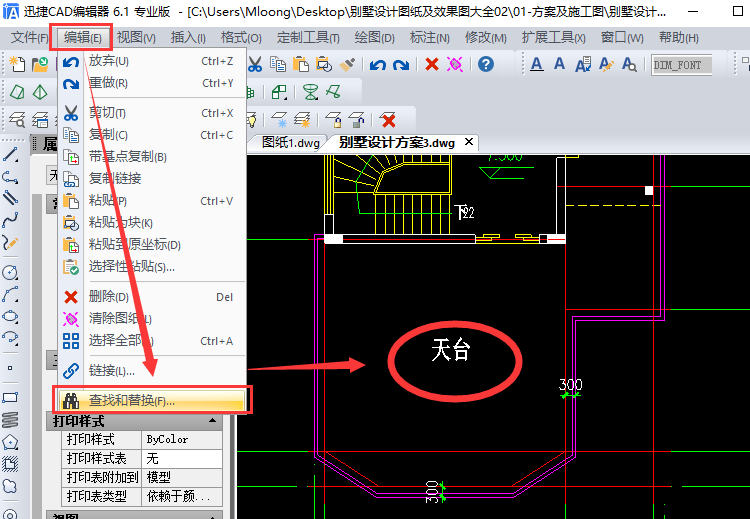Select the Ellipse drawing tool
Viewport: 750px width, 519px height.
click(x=10, y=317)
